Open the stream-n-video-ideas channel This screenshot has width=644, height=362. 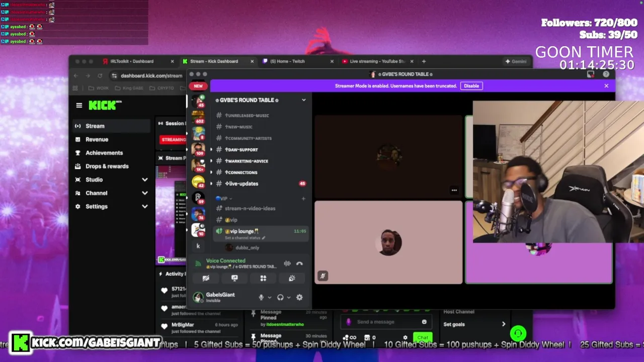(x=250, y=208)
